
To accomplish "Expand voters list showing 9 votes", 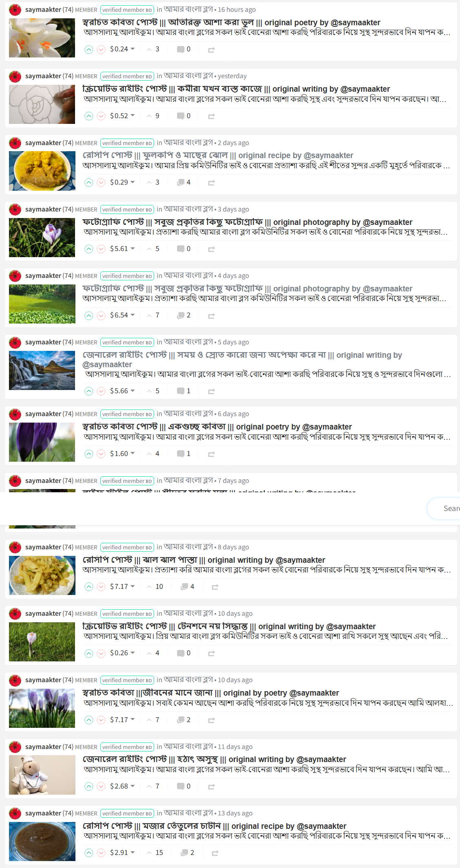I will [x=153, y=116].
